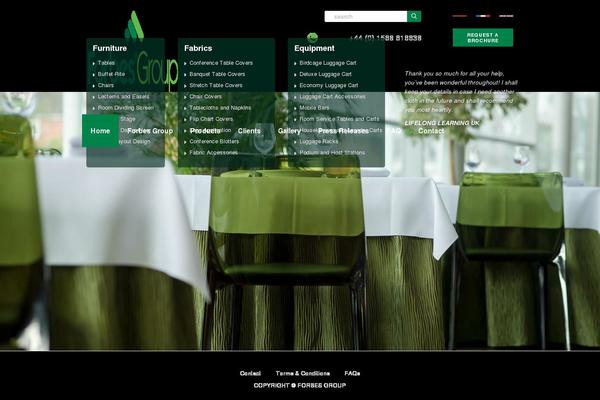Open Economy Luggage Cart link
600x400 pixels.
click(329, 85)
